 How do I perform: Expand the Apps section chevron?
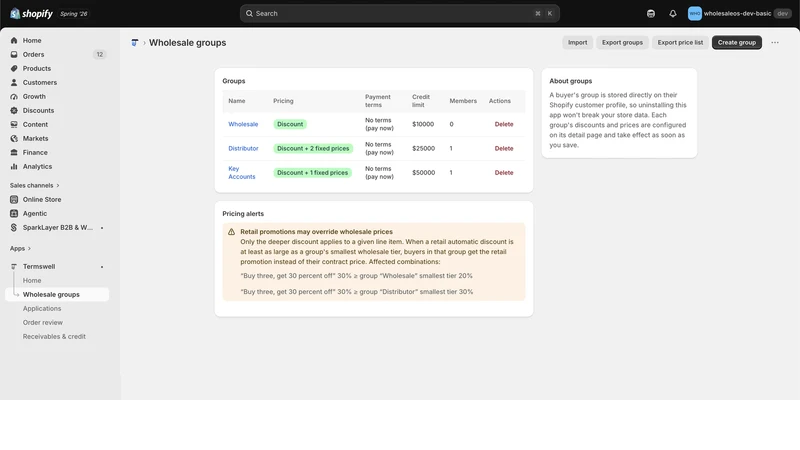[x=29, y=248]
